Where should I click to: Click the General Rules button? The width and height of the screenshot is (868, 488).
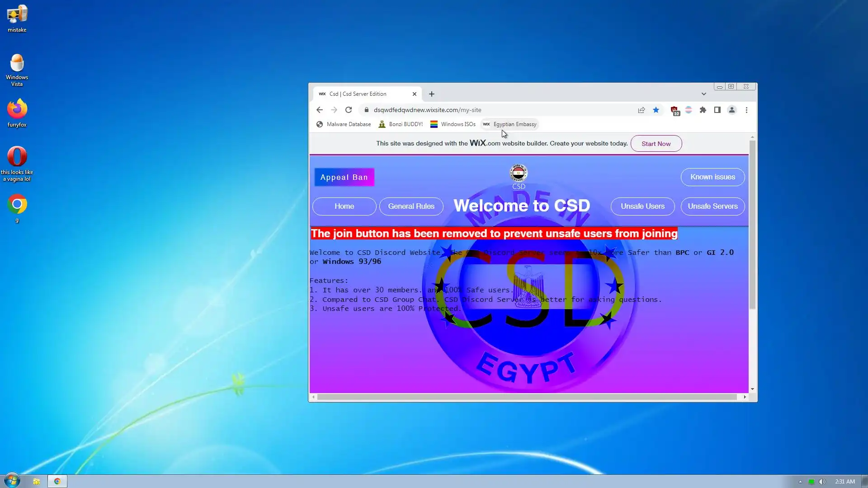pyautogui.click(x=411, y=206)
